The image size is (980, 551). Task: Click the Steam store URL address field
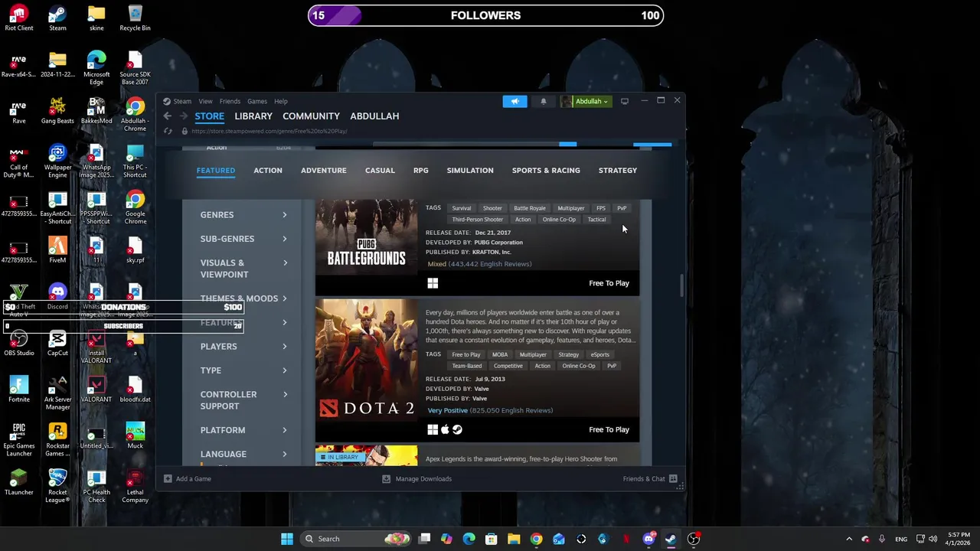point(269,131)
